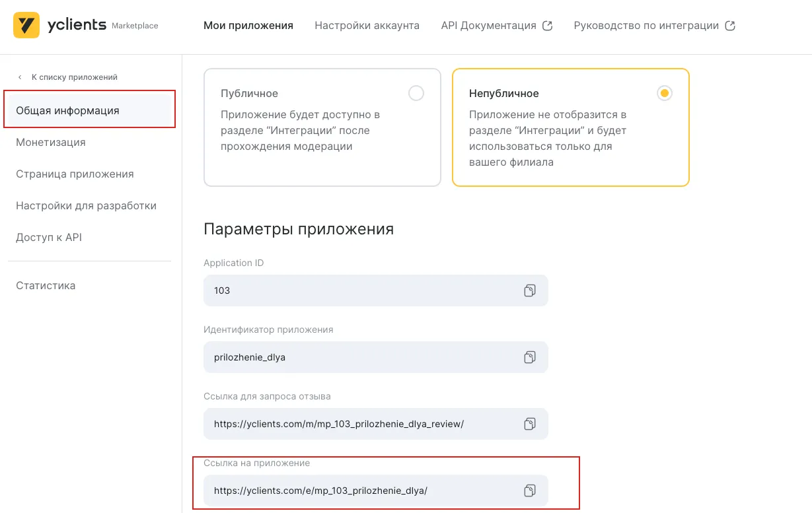Open Настройки для разработки section
This screenshot has width=812, height=513.
(x=86, y=206)
